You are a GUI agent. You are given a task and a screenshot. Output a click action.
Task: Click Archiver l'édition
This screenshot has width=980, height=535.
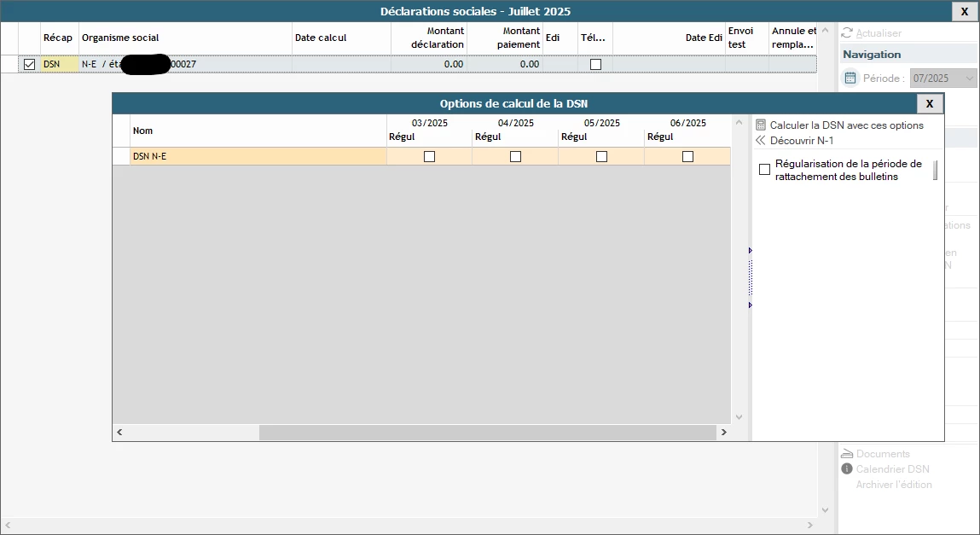[894, 485]
